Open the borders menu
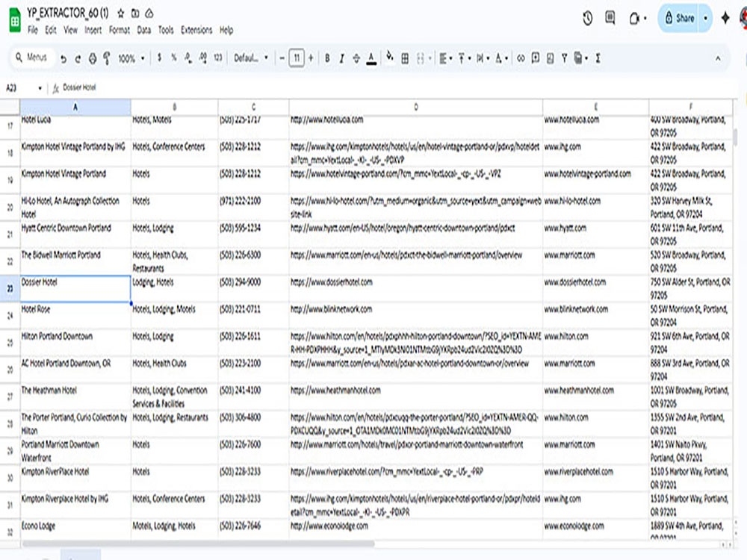 (405, 58)
